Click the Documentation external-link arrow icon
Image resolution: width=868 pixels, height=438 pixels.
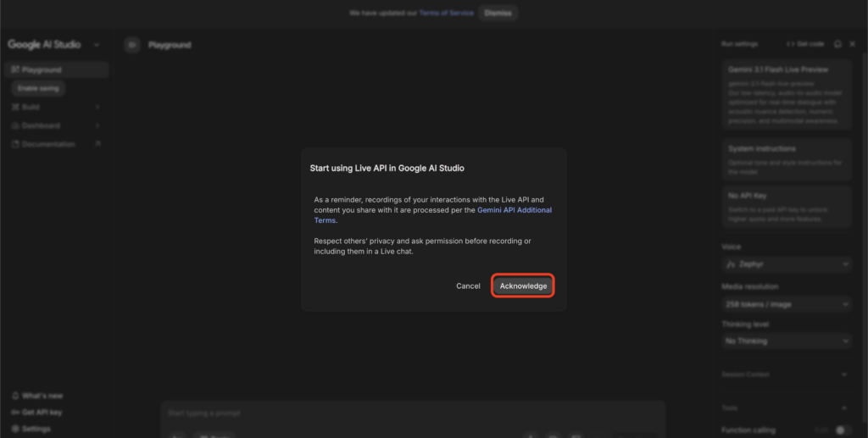(x=97, y=144)
